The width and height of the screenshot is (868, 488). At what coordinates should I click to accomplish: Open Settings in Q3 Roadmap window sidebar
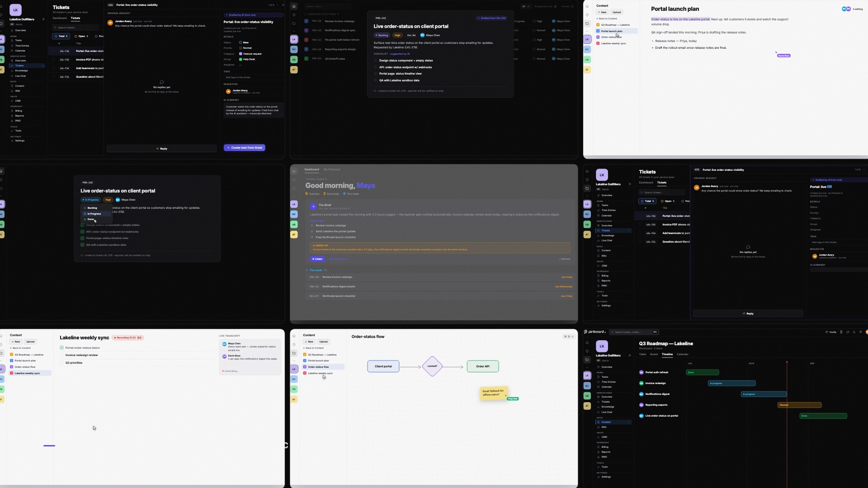(606, 477)
